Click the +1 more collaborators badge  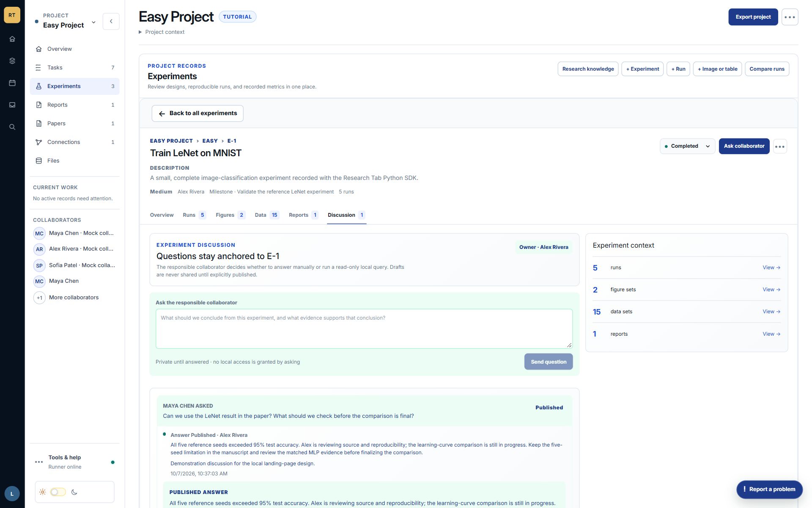tap(39, 298)
